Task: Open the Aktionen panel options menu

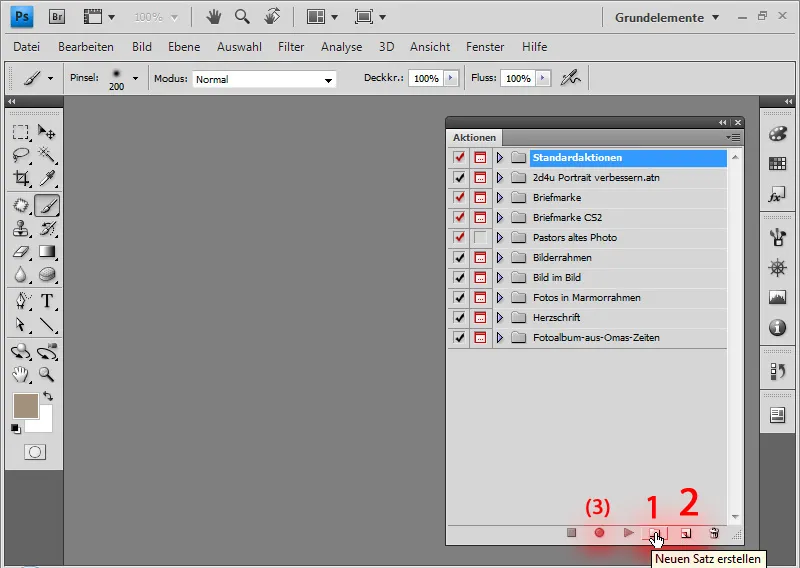Action: tap(733, 137)
